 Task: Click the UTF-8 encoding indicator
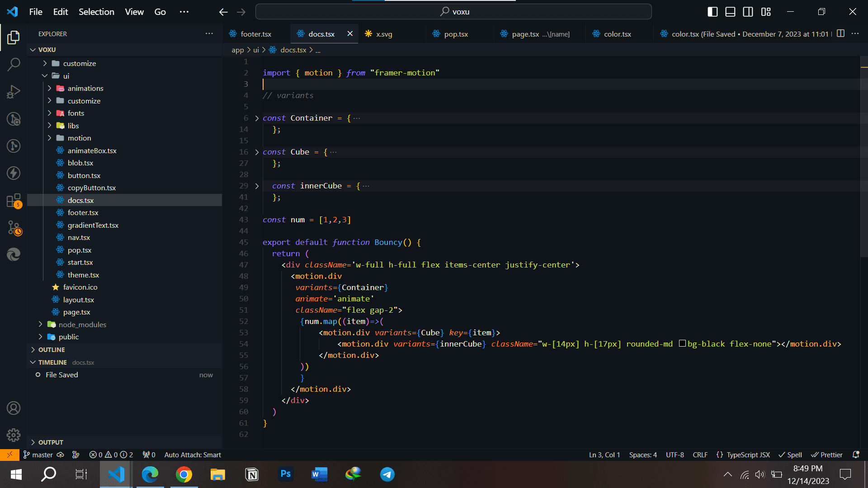click(675, 455)
